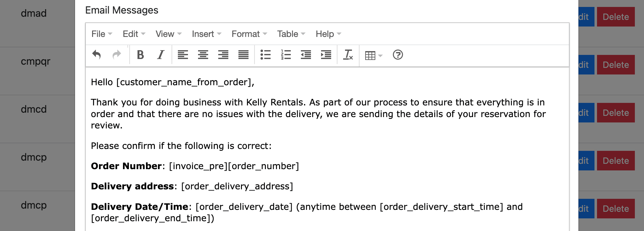Clear formatting of selected text
Viewport: 644px width, 231px height.
point(348,55)
